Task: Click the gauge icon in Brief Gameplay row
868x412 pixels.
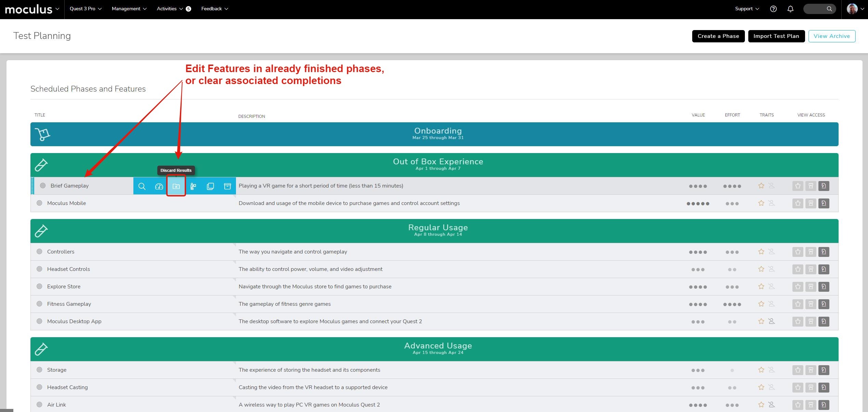Action: (x=159, y=186)
